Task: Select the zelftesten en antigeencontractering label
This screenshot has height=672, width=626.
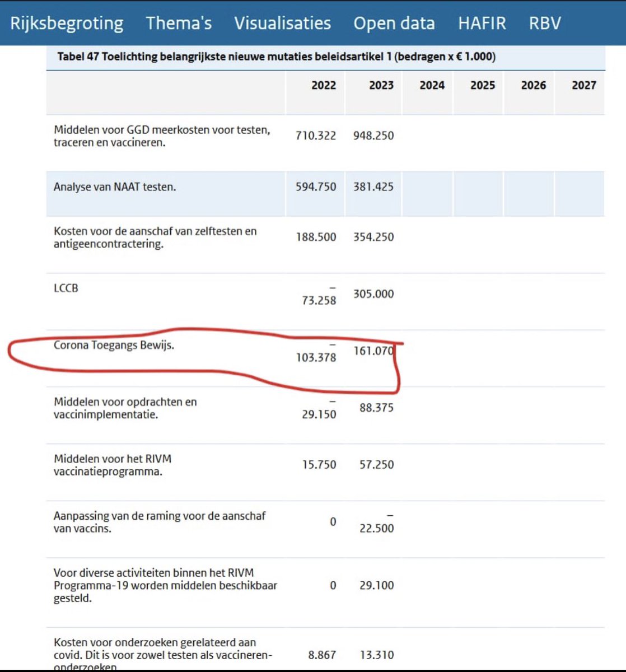Action: click(x=155, y=237)
